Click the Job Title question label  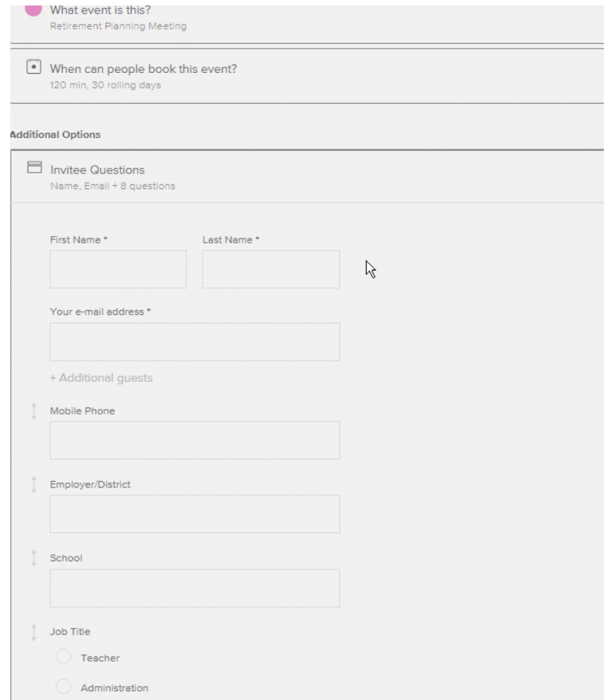pos(70,632)
